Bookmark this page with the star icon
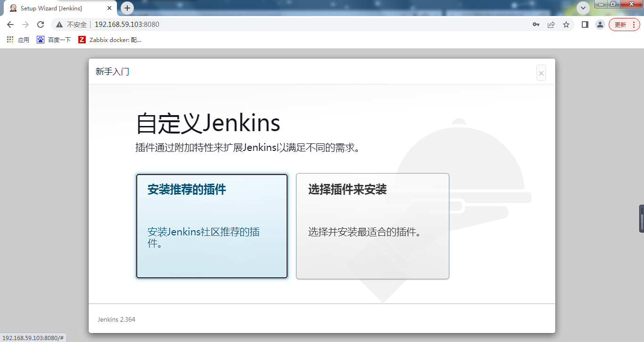 click(566, 25)
